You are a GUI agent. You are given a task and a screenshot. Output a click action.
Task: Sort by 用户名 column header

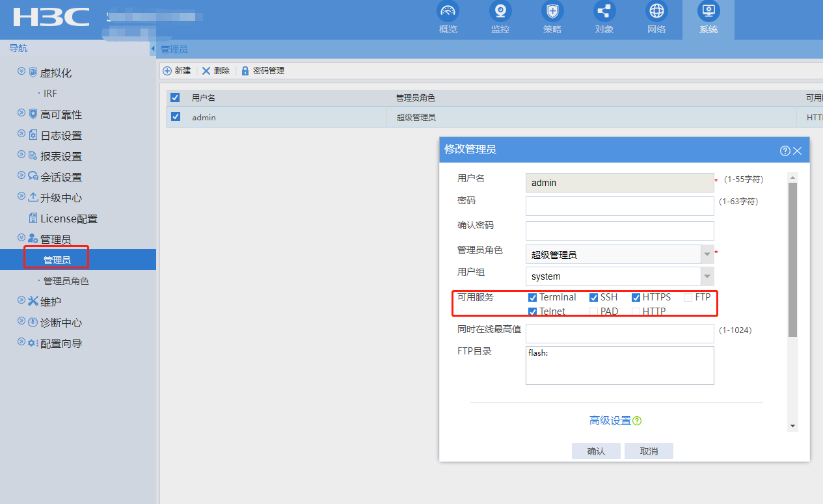tap(203, 98)
